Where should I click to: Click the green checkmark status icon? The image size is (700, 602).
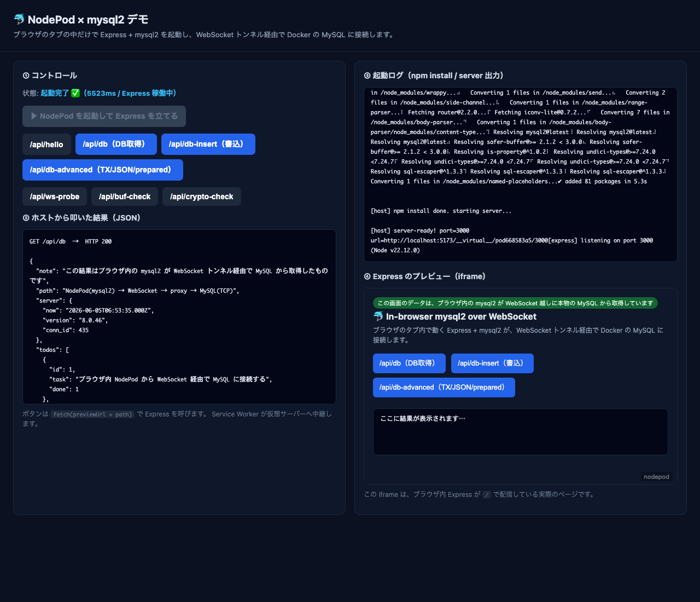pyautogui.click(x=75, y=93)
